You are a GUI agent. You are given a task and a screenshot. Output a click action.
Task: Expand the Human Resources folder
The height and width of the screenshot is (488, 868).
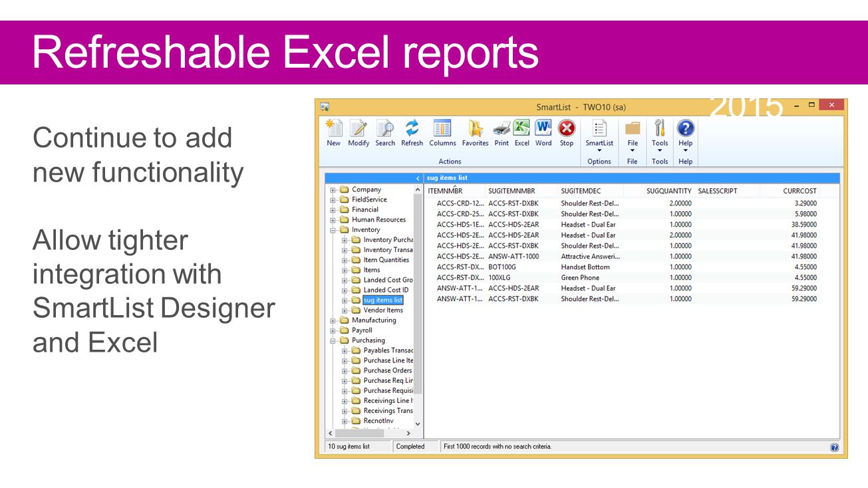tap(333, 220)
